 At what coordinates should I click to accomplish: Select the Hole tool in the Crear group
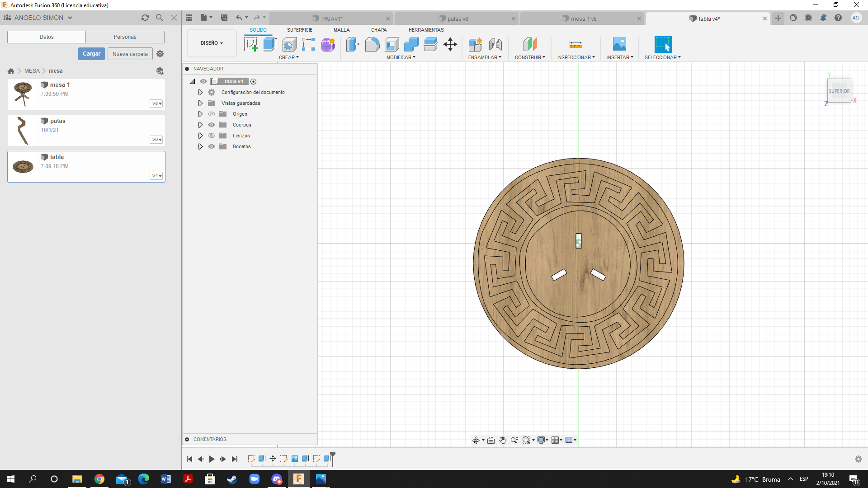coord(289,44)
